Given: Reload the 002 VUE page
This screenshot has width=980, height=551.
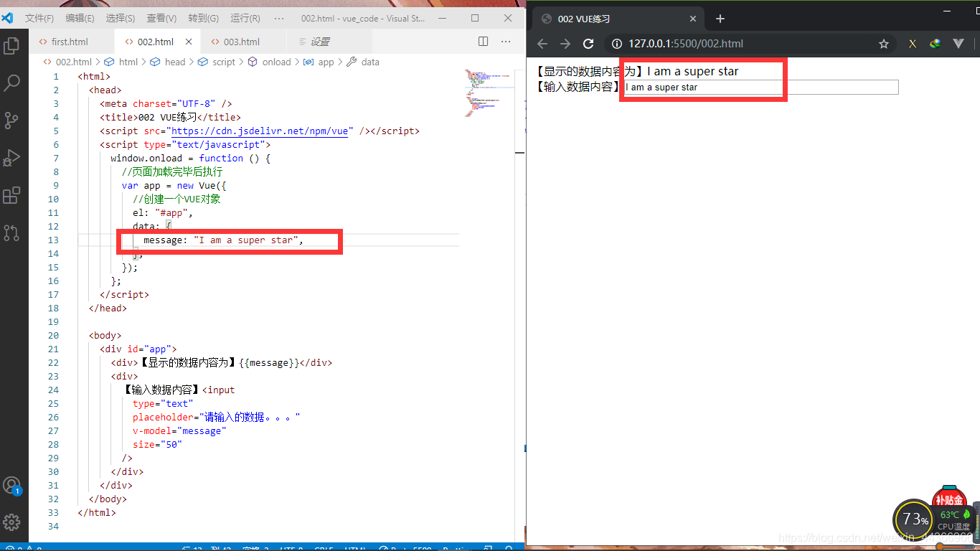Looking at the screenshot, I should pos(588,44).
